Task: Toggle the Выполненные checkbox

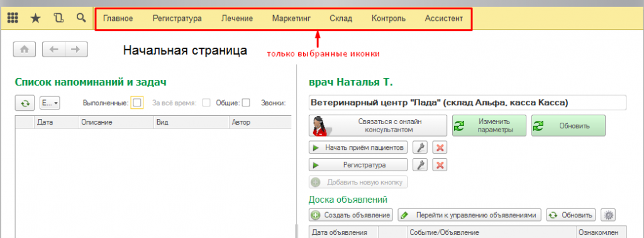Action: [137, 103]
